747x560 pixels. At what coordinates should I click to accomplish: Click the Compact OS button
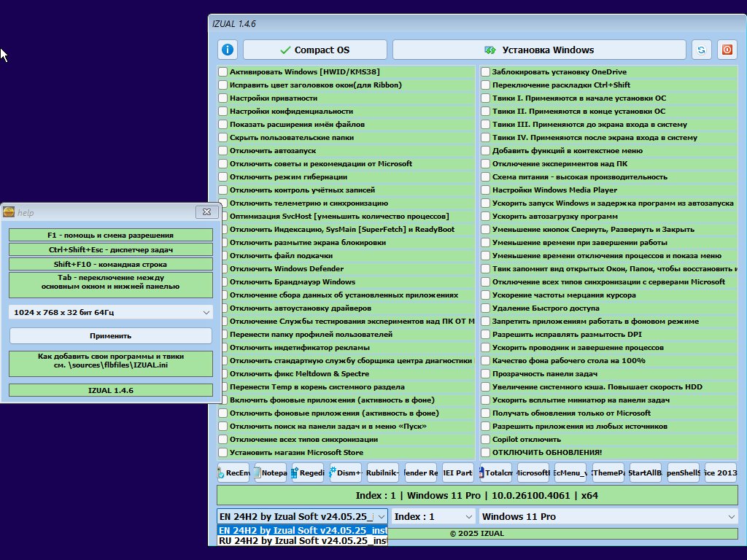pyautogui.click(x=315, y=50)
